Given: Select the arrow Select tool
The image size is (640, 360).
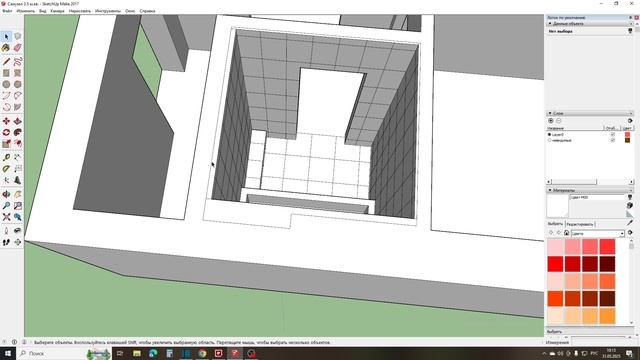Looking at the screenshot, I should coord(6,36).
